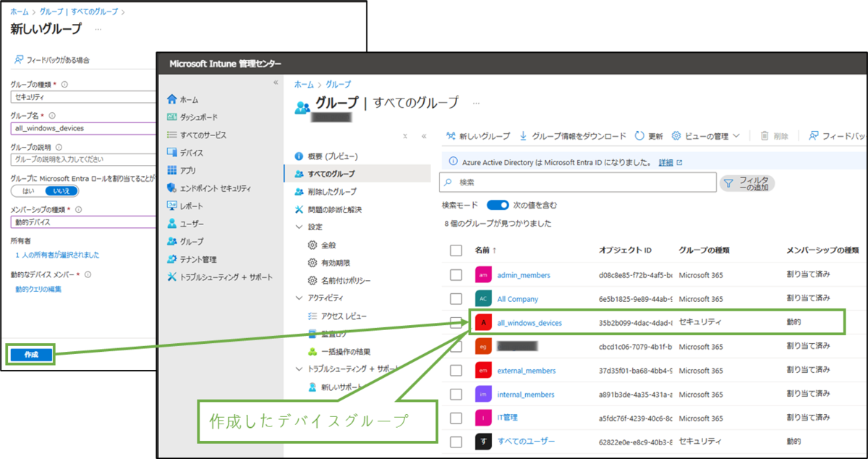This screenshot has height=459, width=868.
Task: Open the グループの種類 dropdown showing セキュリティ
Action: point(84,96)
